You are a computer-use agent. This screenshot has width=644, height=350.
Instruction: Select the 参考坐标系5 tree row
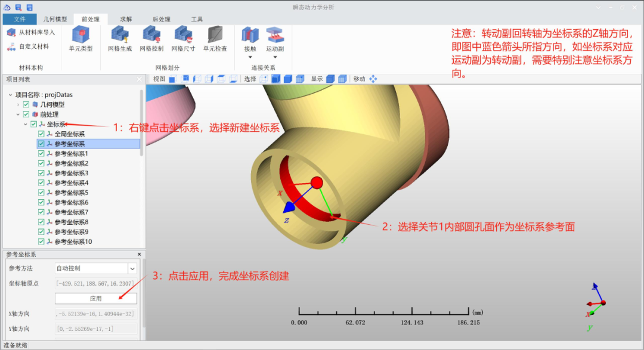pos(88,193)
